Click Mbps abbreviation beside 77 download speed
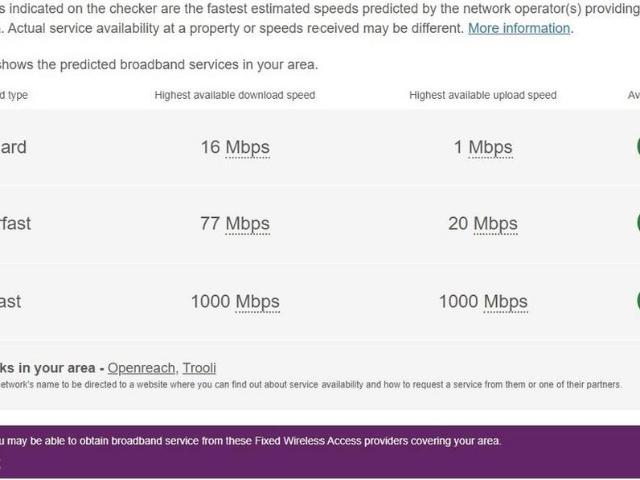The height and width of the screenshot is (480, 640). (247, 224)
